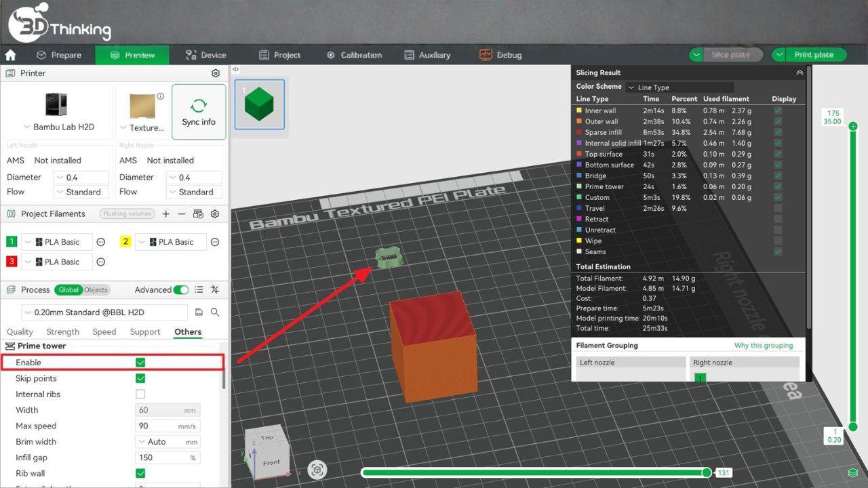
Task: Edit filament 2 preset via ellipsis icon
Action: coord(215,242)
